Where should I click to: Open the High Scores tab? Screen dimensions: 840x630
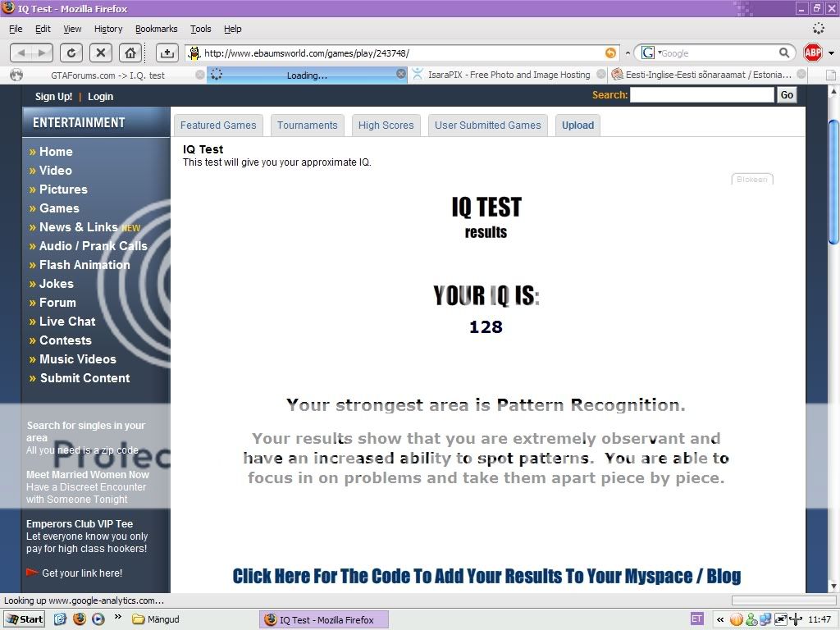[x=386, y=126]
